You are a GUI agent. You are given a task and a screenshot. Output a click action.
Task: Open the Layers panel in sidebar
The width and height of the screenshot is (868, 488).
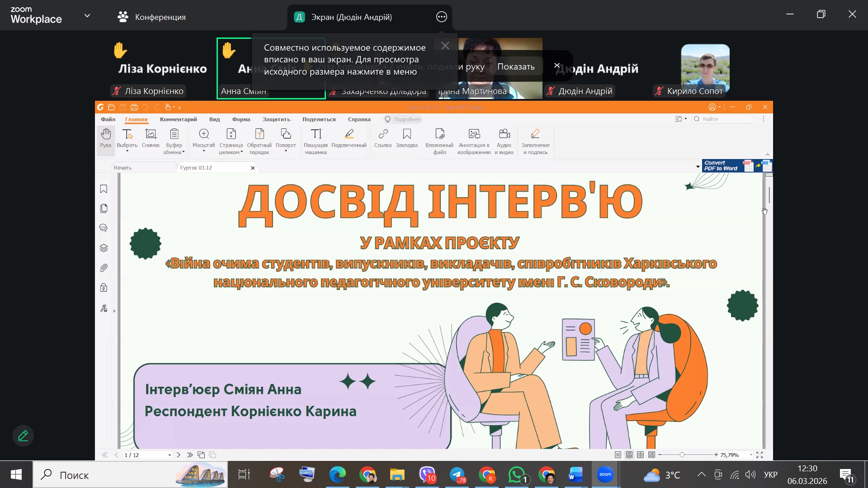tap(104, 248)
